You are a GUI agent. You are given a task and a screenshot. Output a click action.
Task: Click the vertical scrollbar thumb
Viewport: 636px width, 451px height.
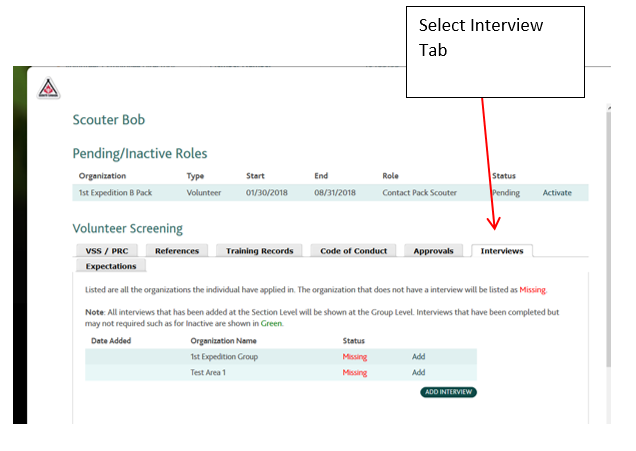608,239
